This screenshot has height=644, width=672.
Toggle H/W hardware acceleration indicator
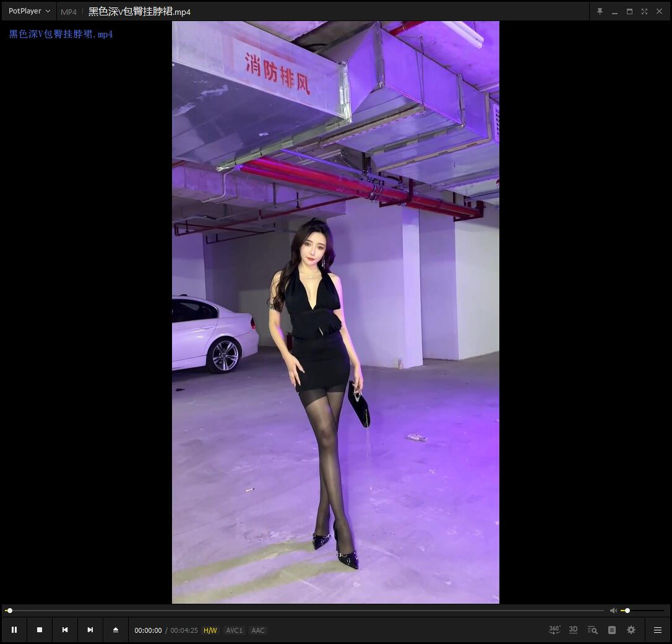coord(210,630)
